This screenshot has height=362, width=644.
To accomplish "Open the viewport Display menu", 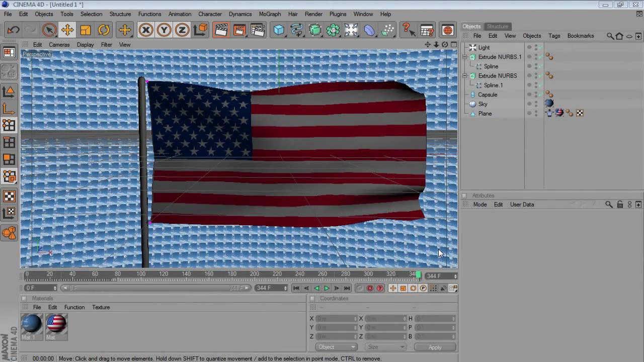I will [x=86, y=45].
